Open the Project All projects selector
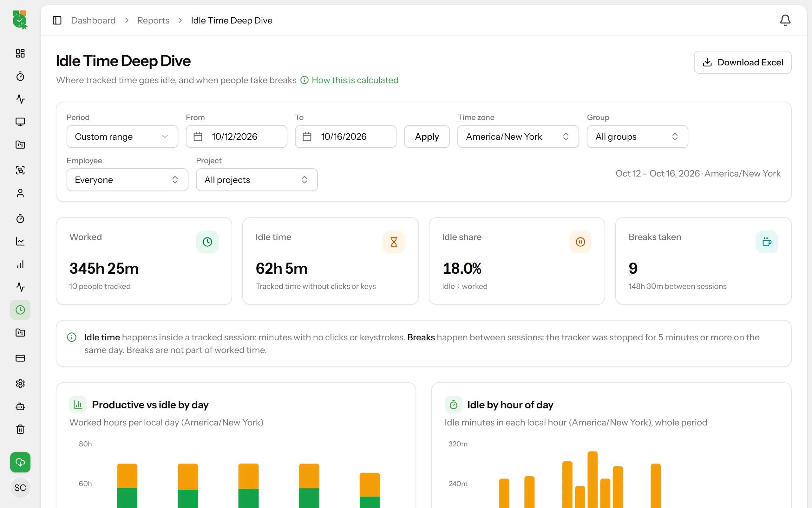This screenshot has width=812, height=508. click(257, 180)
